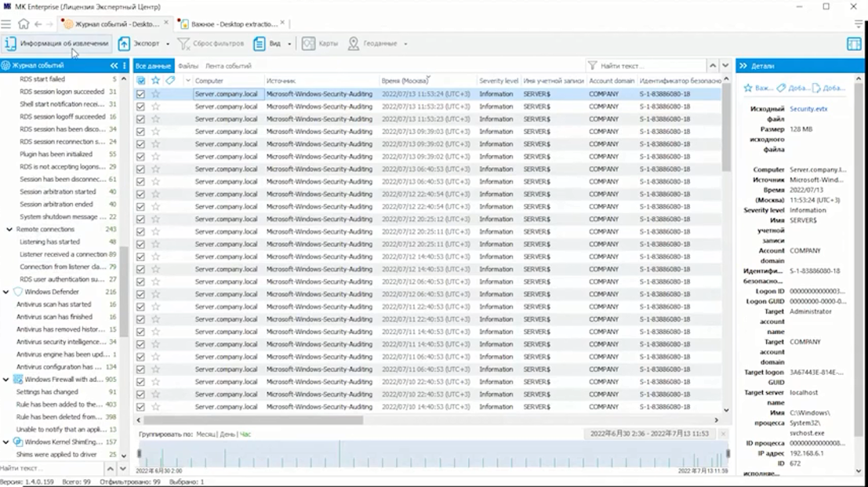868x487 pixels.
Task: Star the first event row as important
Action: pos(155,94)
